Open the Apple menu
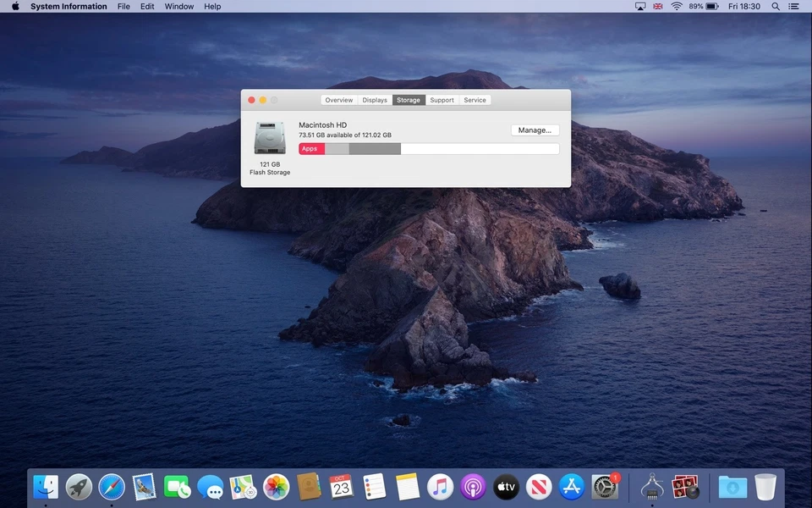 click(x=15, y=6)
